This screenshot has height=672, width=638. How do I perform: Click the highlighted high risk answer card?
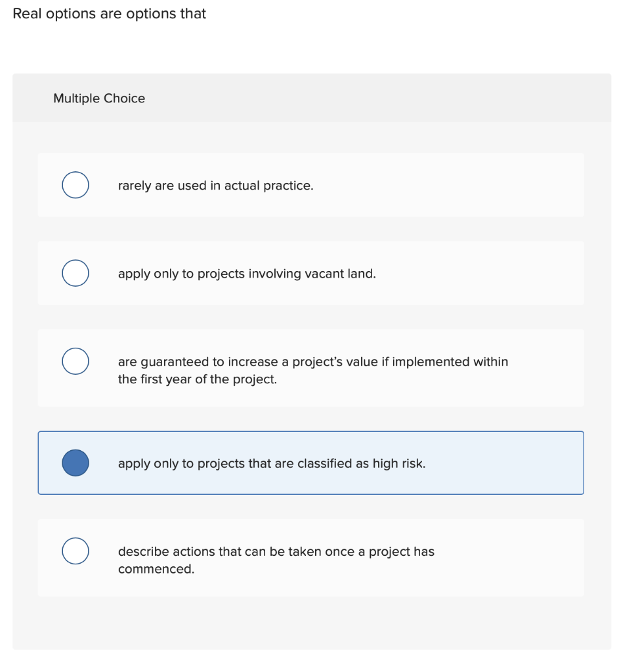pyautogui.click(x=311, y=463)
